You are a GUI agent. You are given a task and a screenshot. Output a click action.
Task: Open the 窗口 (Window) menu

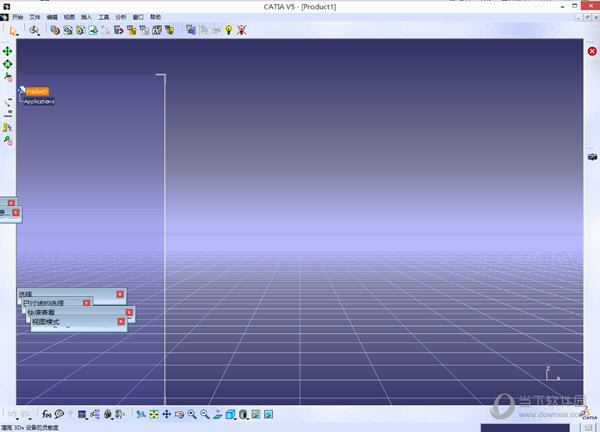tap(138, 17)
